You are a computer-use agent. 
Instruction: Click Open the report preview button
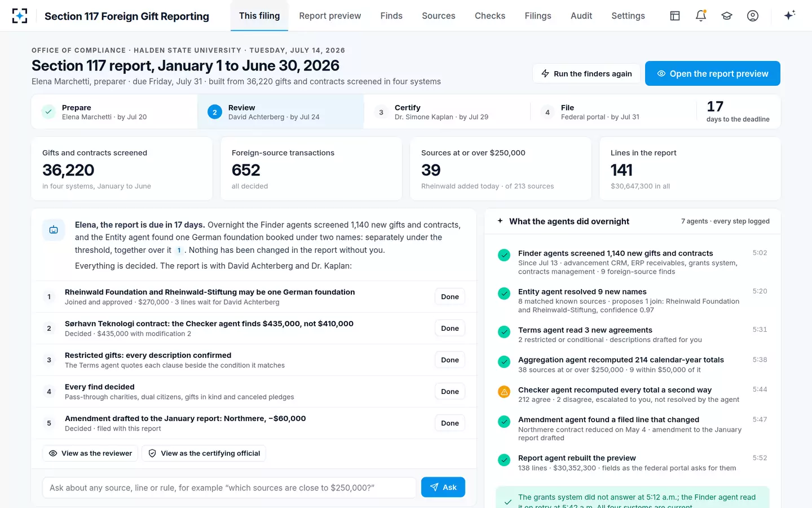click(713, 73)
